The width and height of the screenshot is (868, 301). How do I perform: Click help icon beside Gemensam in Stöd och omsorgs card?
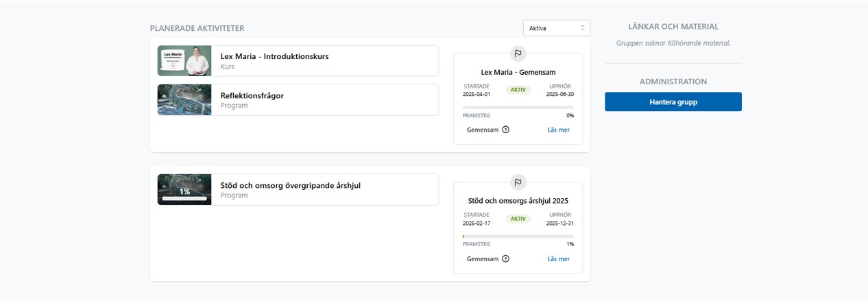(506, 258)
